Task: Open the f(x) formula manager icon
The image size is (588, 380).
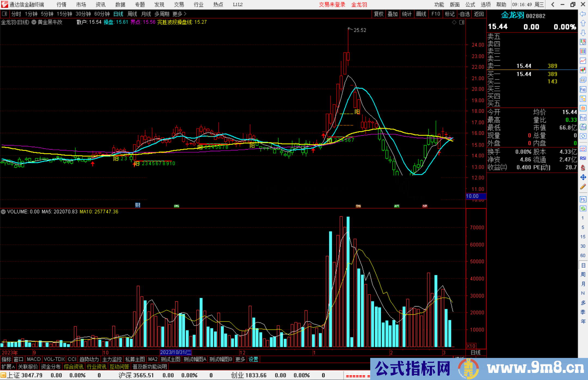Action: (x=583, y=127)
